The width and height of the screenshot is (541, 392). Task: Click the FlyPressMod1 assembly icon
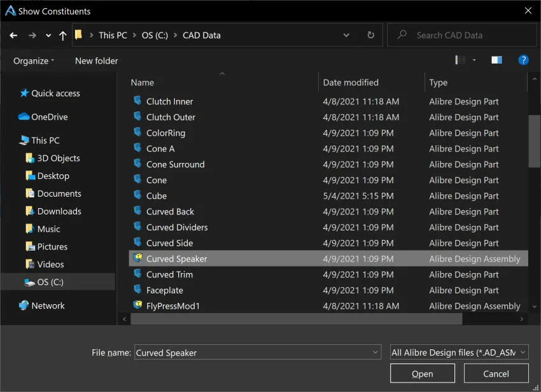coord(137,305)
